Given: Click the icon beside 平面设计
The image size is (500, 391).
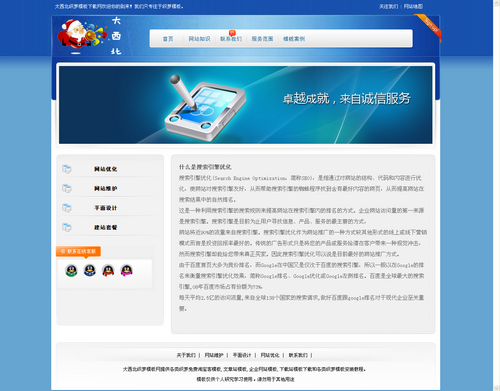Looking at the screenshot, I should [67, 208].
